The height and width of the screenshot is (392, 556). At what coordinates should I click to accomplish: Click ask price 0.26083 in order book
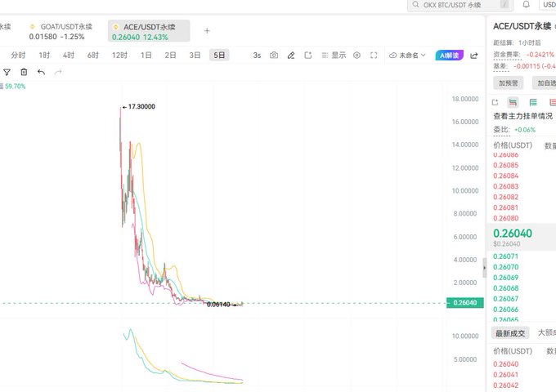point(505,186)
